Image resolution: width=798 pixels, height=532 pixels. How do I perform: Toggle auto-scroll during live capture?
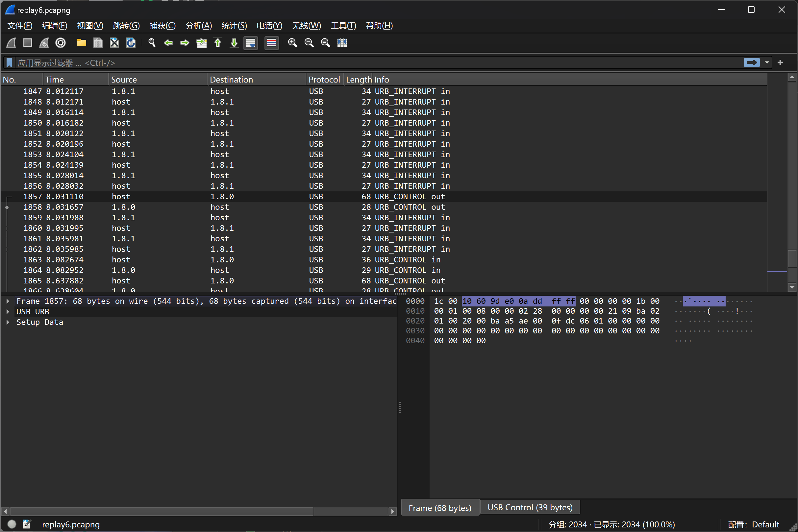251,43
